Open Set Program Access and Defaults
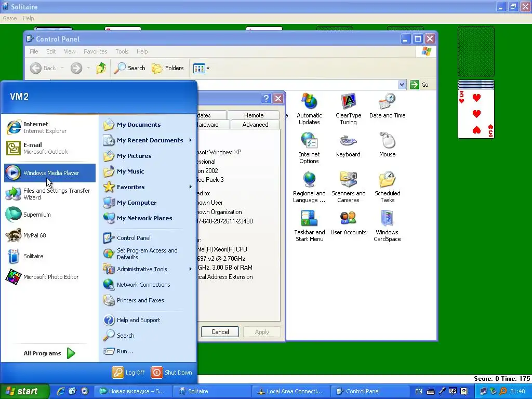Image resolution: width=532 pixels, height=399 pixels. 148,254
